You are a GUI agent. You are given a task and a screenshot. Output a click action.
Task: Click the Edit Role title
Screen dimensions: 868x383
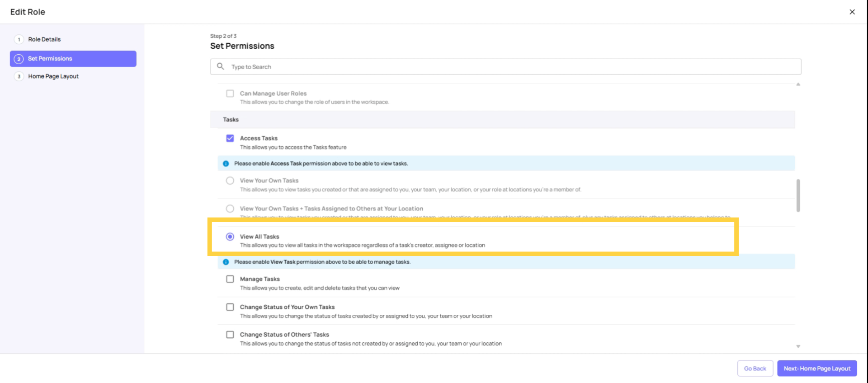point(28,12)
